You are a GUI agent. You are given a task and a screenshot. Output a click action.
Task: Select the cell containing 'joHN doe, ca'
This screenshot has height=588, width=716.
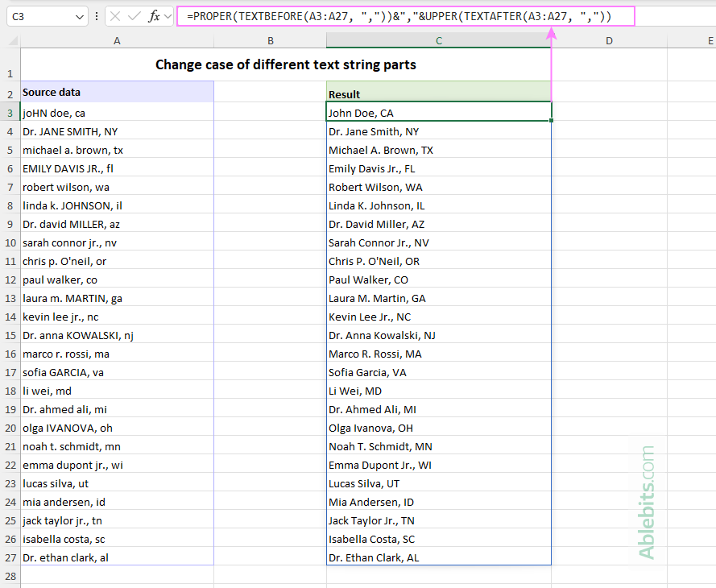117,113
